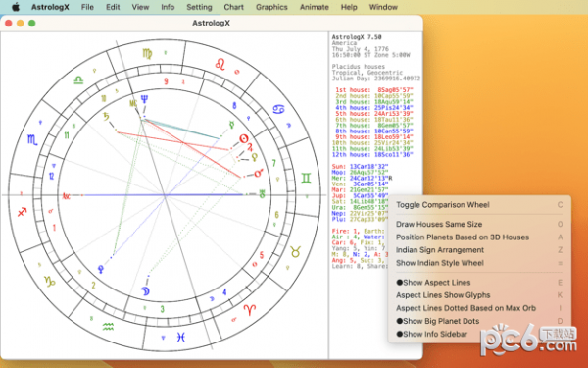Select Indian Sign Arrangement

479,250
